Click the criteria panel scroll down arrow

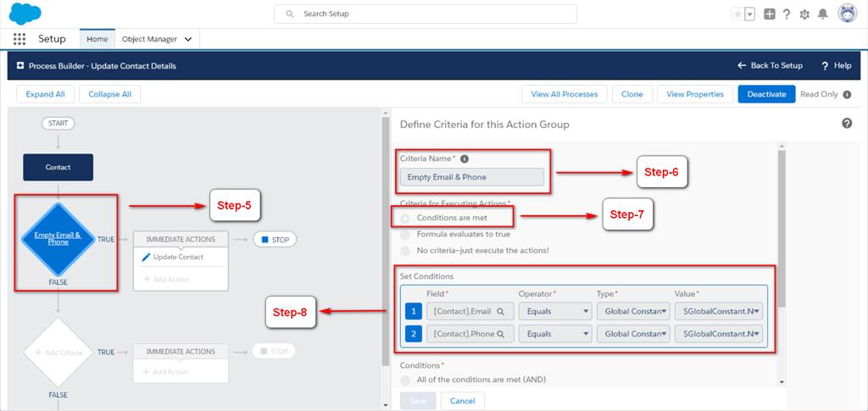point(781,381)
